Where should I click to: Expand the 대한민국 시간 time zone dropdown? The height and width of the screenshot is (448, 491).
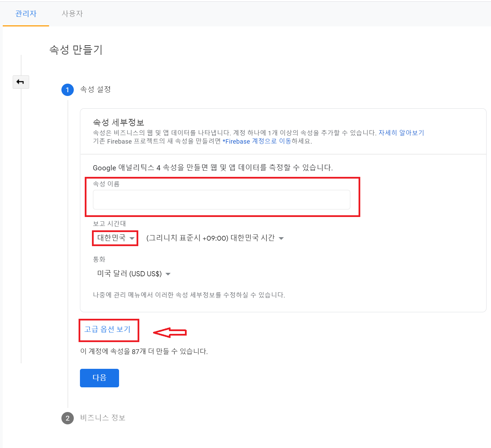coord(215,238)
